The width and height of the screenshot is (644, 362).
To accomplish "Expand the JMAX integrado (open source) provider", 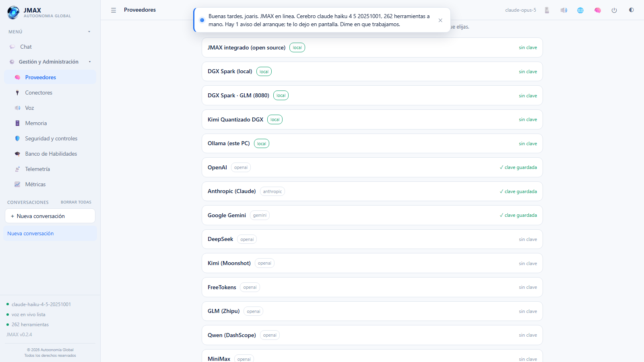I will (372, 47).
